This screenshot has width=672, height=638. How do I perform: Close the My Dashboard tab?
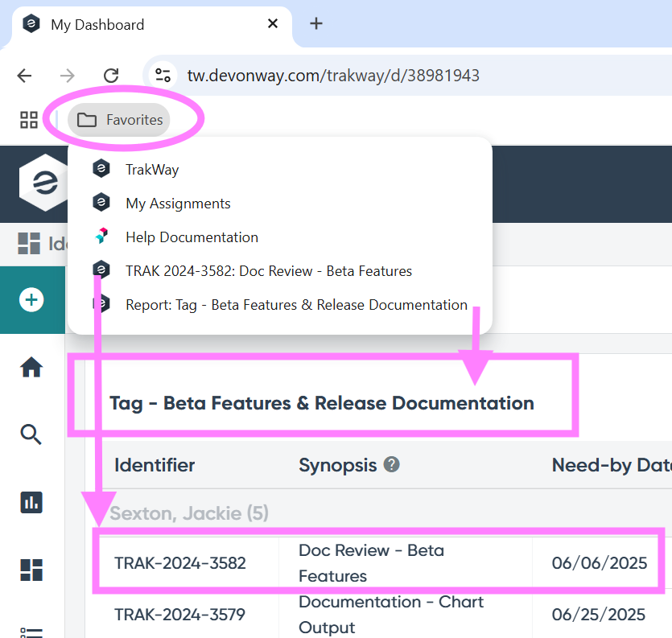tap(273, 23)
